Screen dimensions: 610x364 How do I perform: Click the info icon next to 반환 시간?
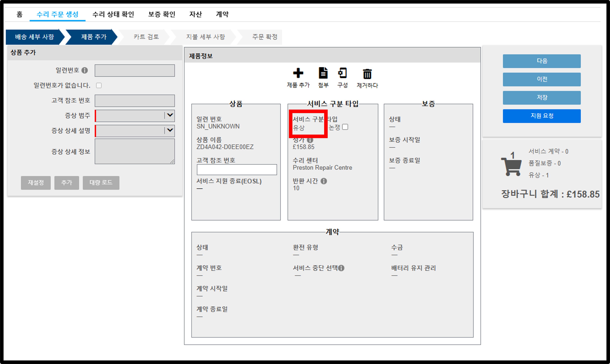coord(324,181)
